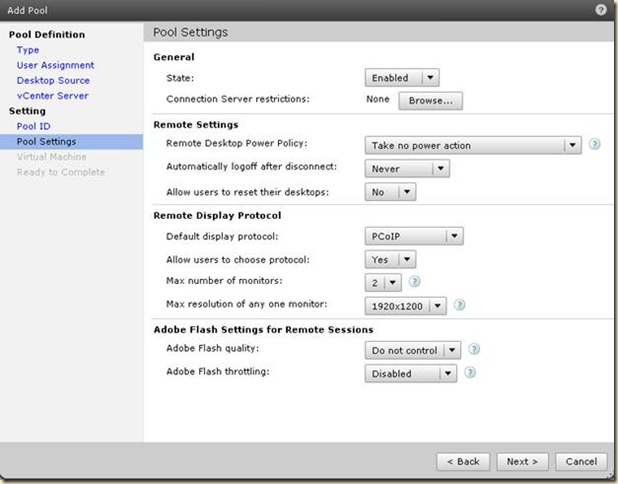Click help icon for Adobe Flash quality

pos(474,350)
